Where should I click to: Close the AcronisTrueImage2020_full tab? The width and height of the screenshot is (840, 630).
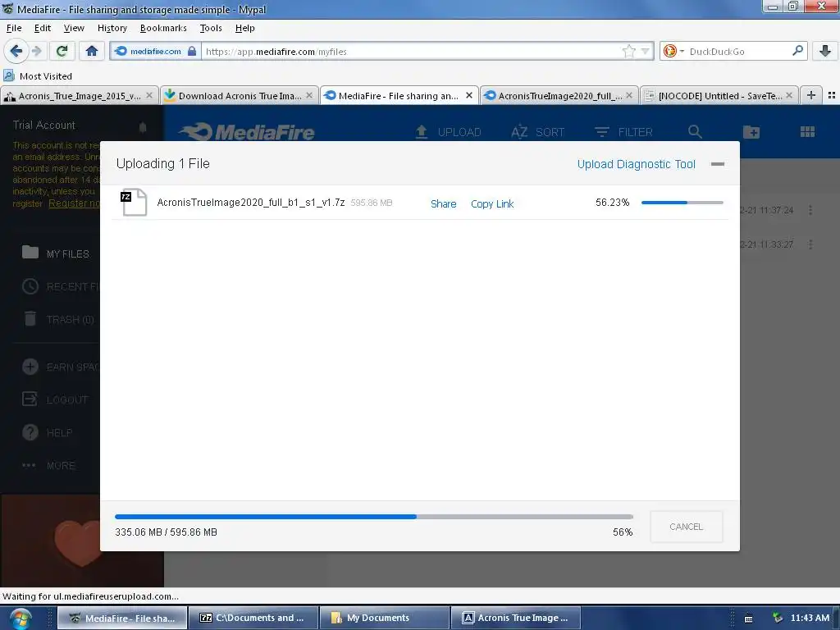coord(629,95)
